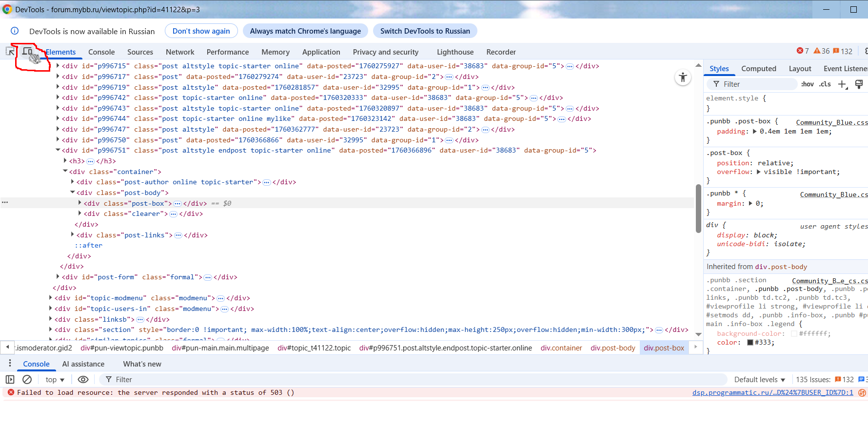Create live expression using eye icon
This screenshot has height=426, width=868.
(x=83, y=379)
